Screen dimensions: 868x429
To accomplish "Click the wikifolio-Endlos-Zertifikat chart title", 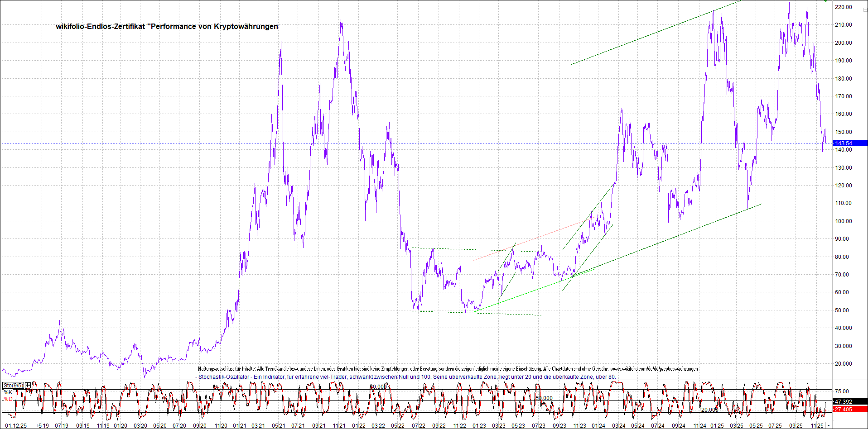I will 167,27.
